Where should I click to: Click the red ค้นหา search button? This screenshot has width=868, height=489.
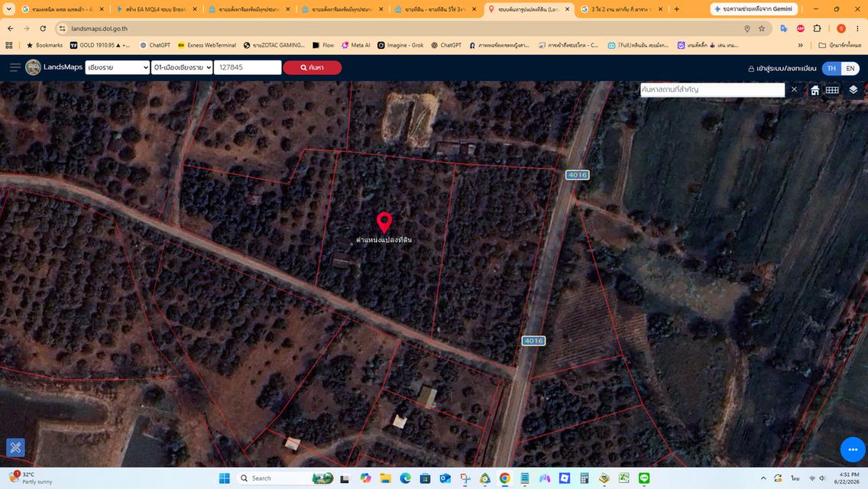coord(313,67)
